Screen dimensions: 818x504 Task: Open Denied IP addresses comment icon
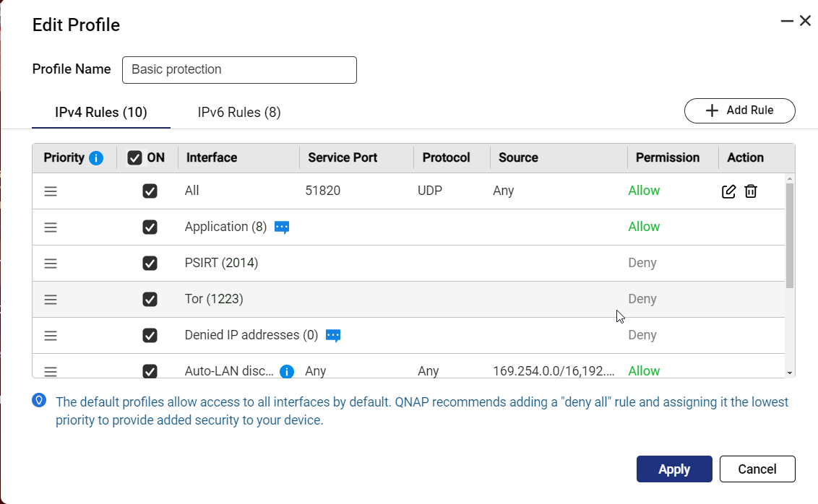coord(332,336)
